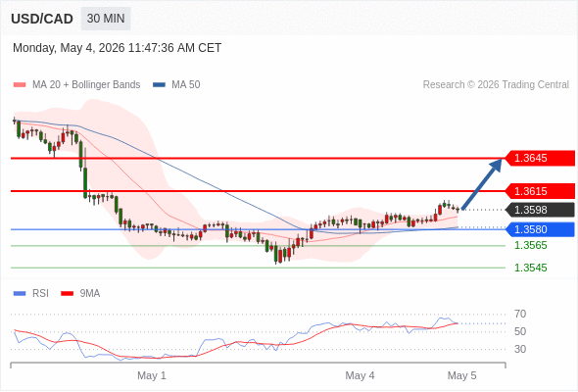The image size is (578, 392).
Task: Click the blue 1.3580 pivot price tag
Action: 540,229
